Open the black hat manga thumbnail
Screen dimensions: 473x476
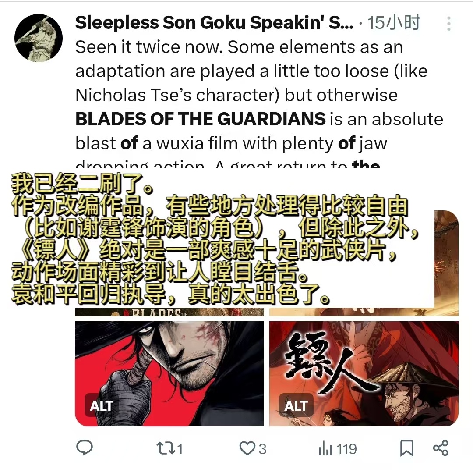169,374
